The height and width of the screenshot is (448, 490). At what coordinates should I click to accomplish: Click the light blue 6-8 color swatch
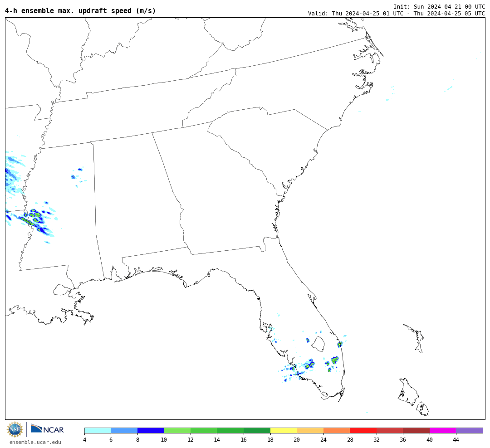[x=124, y=430]
